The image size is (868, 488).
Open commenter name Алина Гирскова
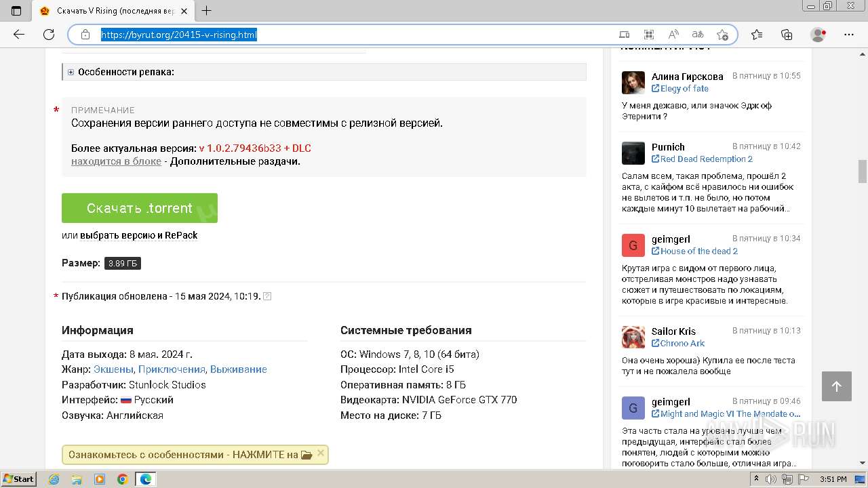coord(688,77)
